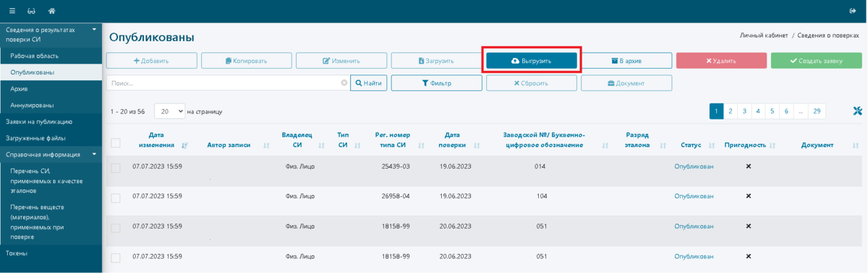Open Аннулированы sidebar item
This screenshot has width=868, height=275.
pyautogui.click(x=51, y=105)
